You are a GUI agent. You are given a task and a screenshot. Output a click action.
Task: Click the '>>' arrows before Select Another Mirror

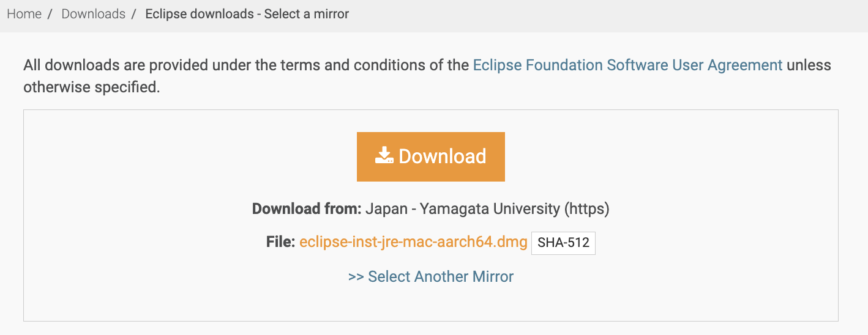pyautogui.click(x=356, y=277)
